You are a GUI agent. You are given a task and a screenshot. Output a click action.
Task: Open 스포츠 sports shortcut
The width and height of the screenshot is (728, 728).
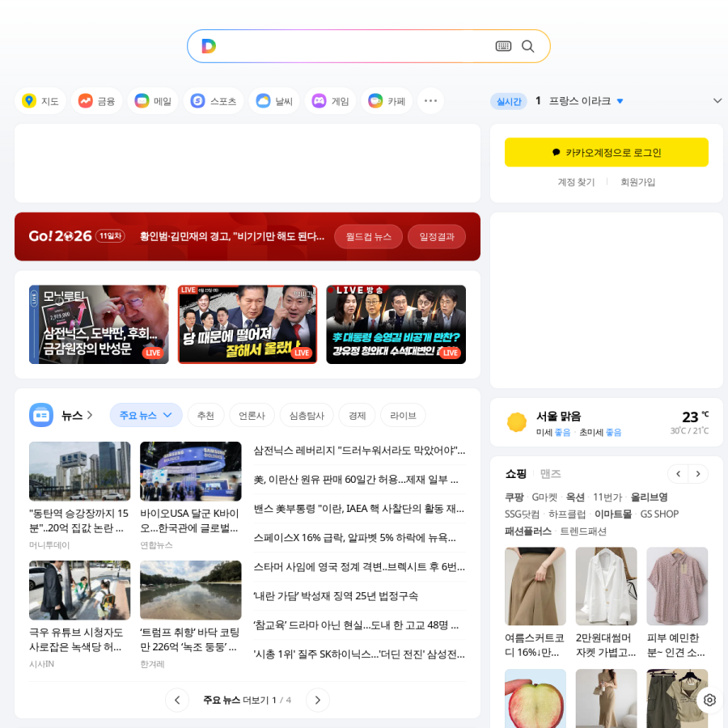pos(214,101)
